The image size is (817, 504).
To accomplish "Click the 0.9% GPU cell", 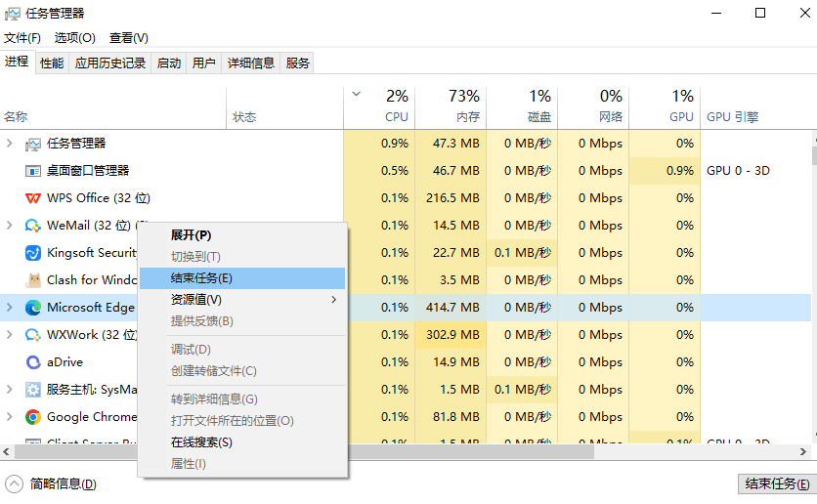I will (x=665, y=171).
